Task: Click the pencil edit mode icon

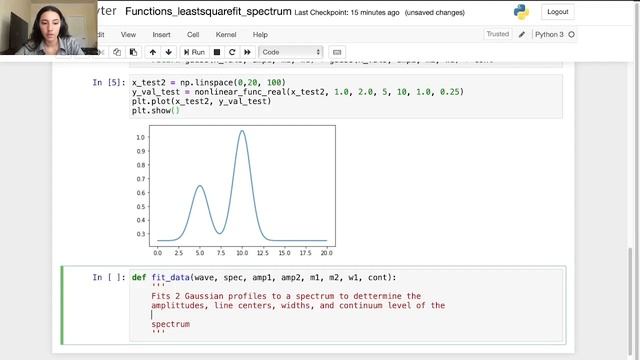Action: (522, 35)
